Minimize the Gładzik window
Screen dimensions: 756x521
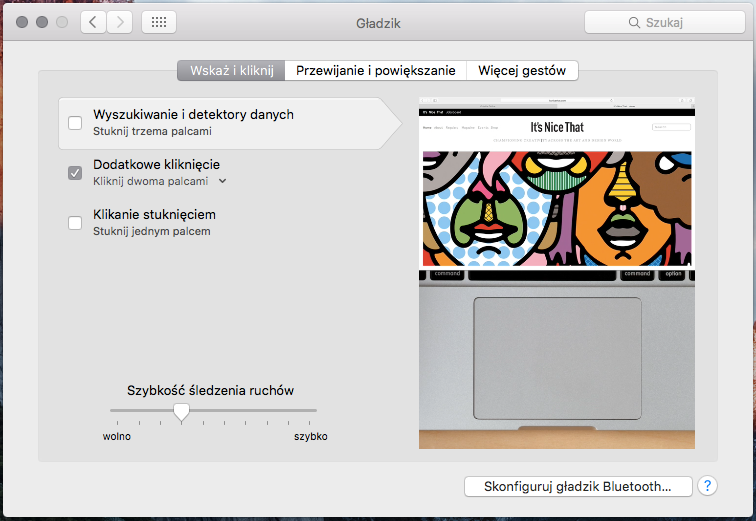[42, 22]
